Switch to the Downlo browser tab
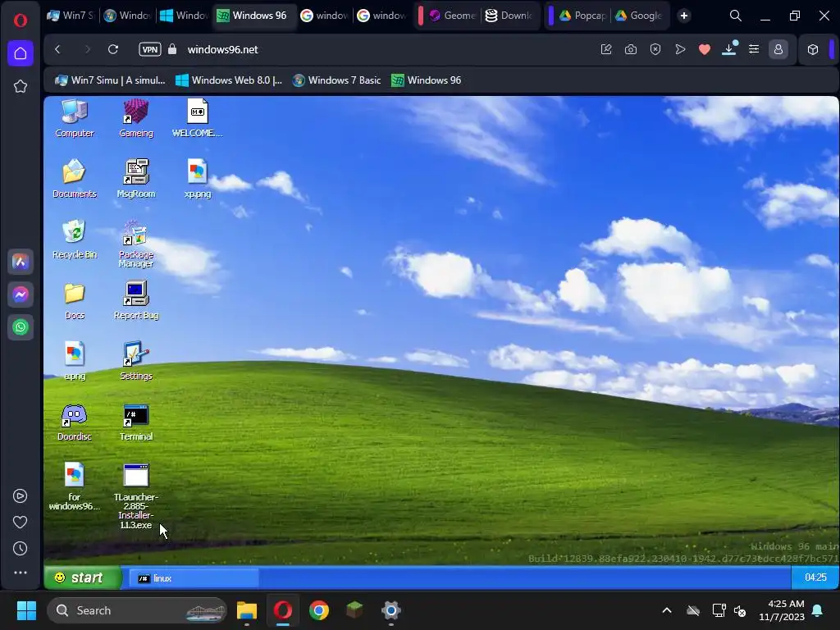 (509, 16)
